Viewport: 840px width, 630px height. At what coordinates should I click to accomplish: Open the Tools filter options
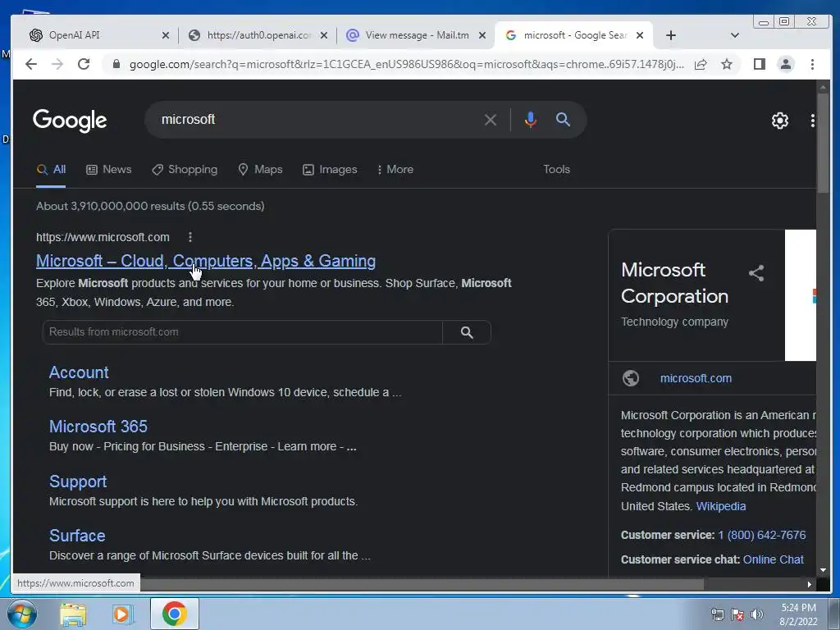(557, 169)
